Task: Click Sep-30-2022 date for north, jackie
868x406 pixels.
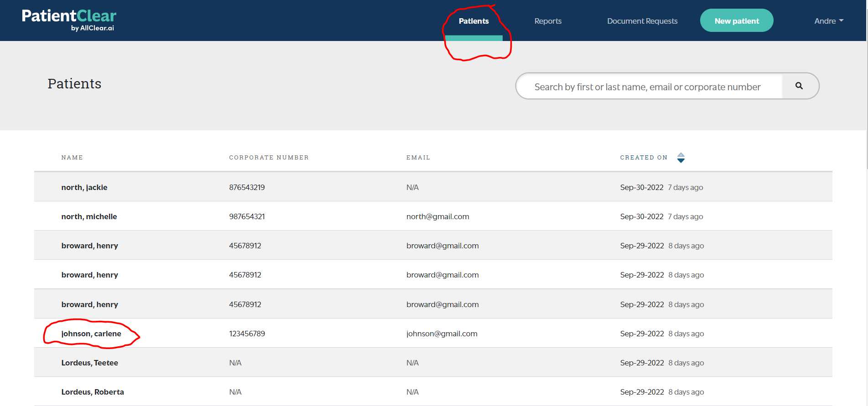Action: coord(642,187)
